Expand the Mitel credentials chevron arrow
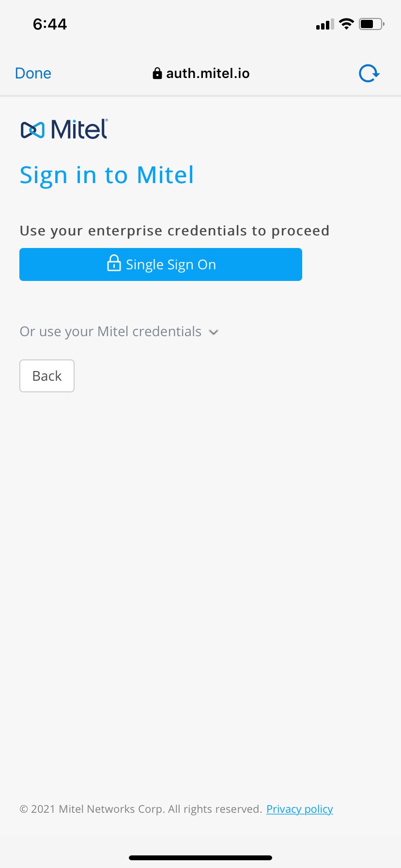This screenshot has height=868, width=401. (214, 332)
